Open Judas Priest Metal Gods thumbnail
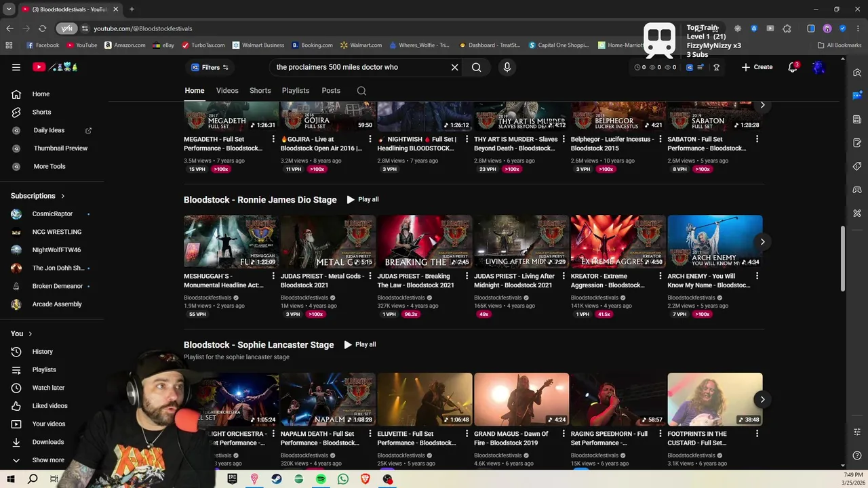This screenshot has width=868, height=488. coord(328,241)
